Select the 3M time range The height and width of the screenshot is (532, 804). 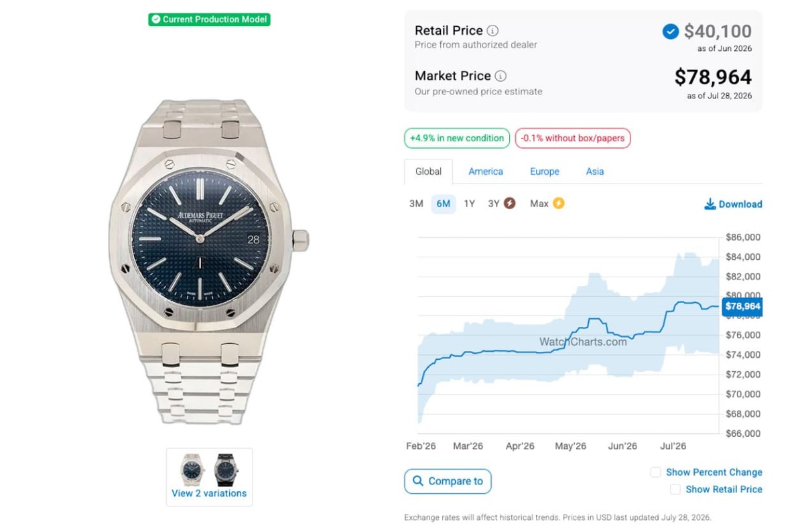[x=416, y=204]
